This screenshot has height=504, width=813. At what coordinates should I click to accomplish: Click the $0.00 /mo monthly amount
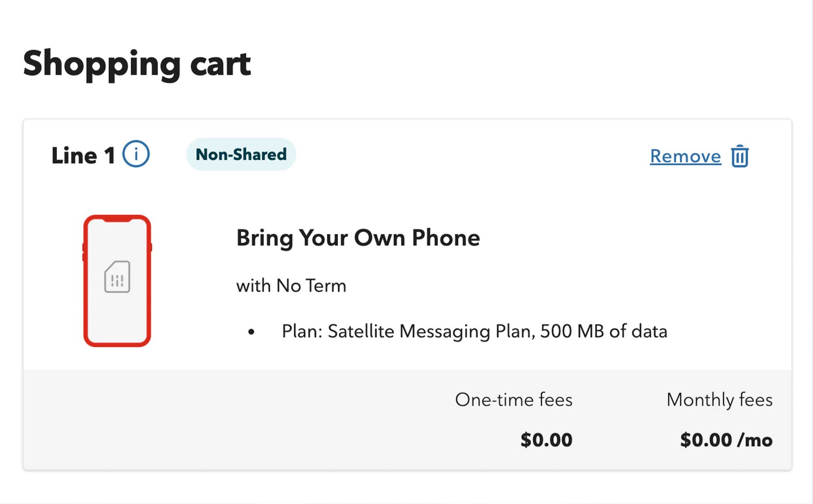click(x=726, y=440)
